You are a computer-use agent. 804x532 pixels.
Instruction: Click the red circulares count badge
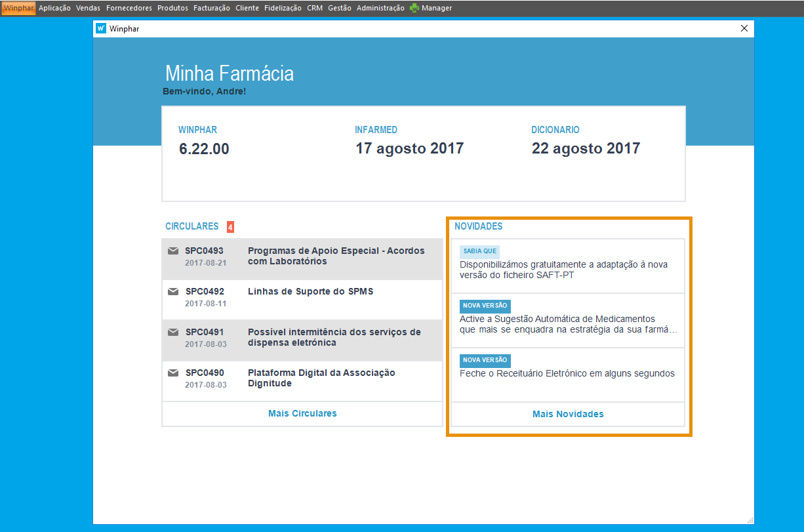pos(230,227)
